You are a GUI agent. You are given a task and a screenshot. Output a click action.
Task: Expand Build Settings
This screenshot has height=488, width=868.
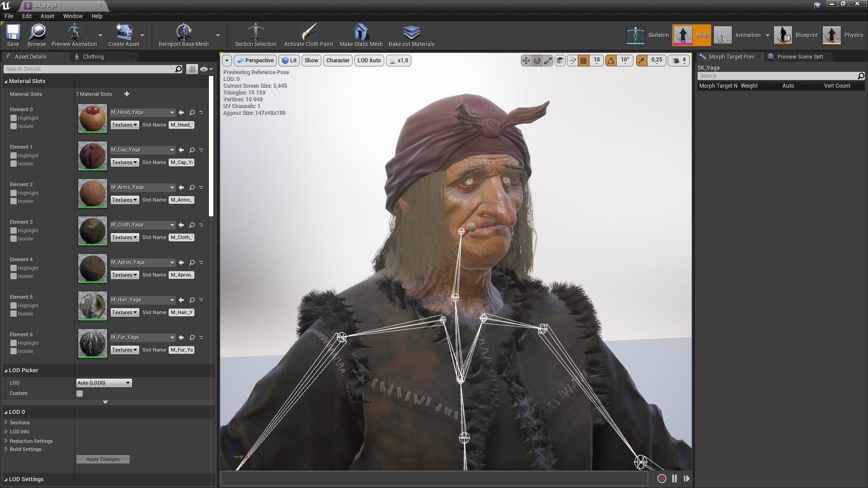point(6,449)
